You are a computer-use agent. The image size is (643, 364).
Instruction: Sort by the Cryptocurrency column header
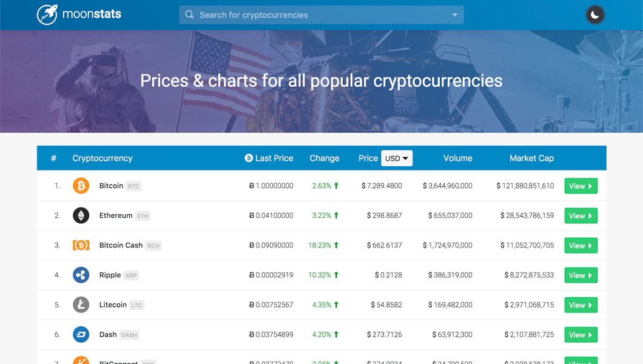(103, 158)
